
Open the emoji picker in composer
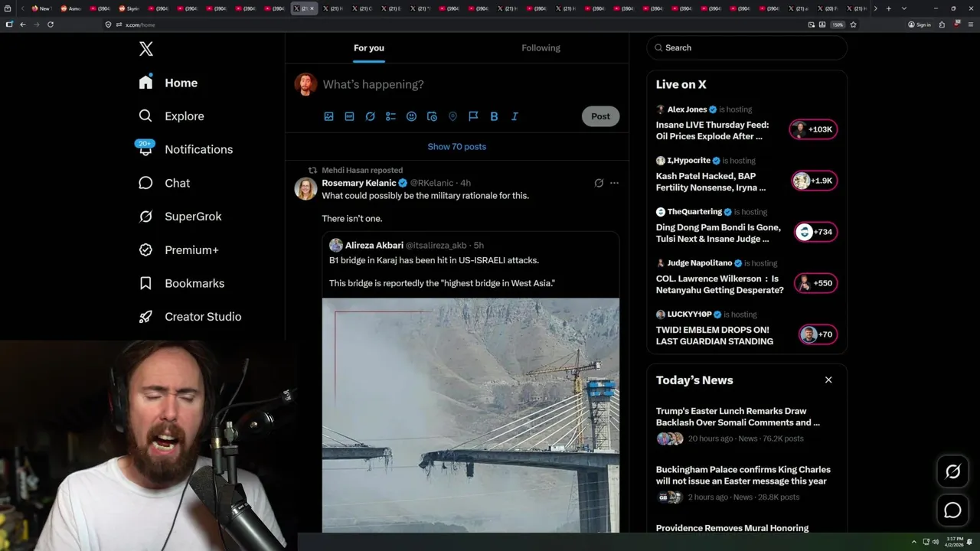(411, 116)
